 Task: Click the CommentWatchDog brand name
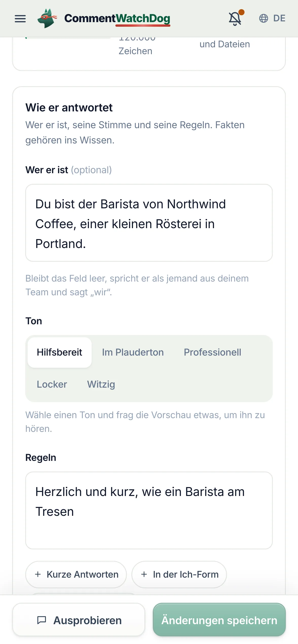pyautogui.click(x=117, y=19)
